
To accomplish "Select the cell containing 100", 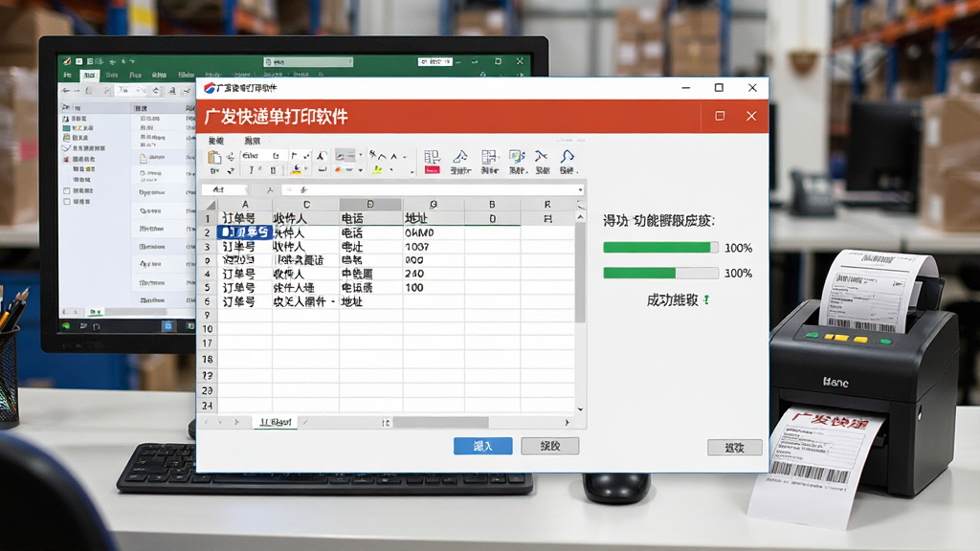I will (x=434, y=287).
